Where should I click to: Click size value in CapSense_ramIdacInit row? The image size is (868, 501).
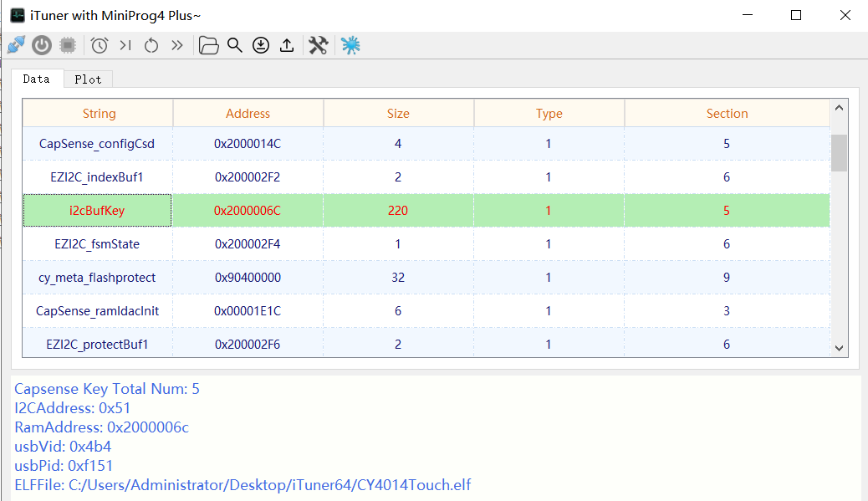tap(399, 311)
